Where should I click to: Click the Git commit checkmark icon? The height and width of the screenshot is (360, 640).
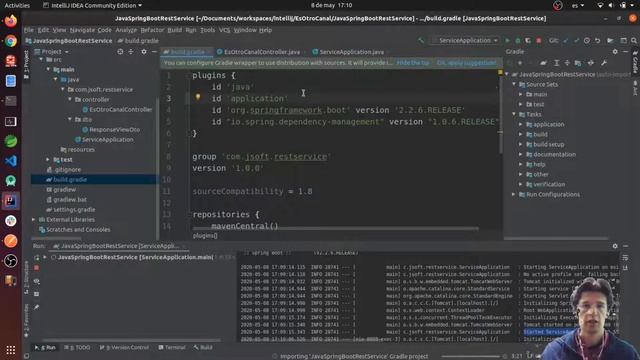point(576,40)
